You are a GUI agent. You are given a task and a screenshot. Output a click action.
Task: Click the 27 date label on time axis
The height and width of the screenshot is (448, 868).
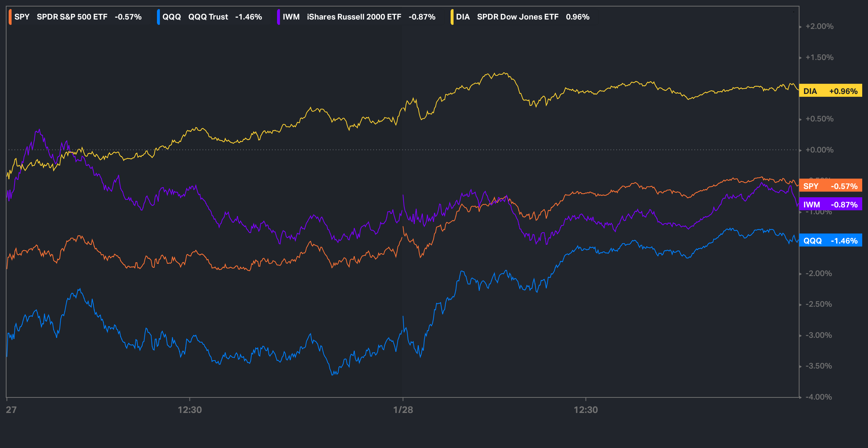click(x=11, y=410)
